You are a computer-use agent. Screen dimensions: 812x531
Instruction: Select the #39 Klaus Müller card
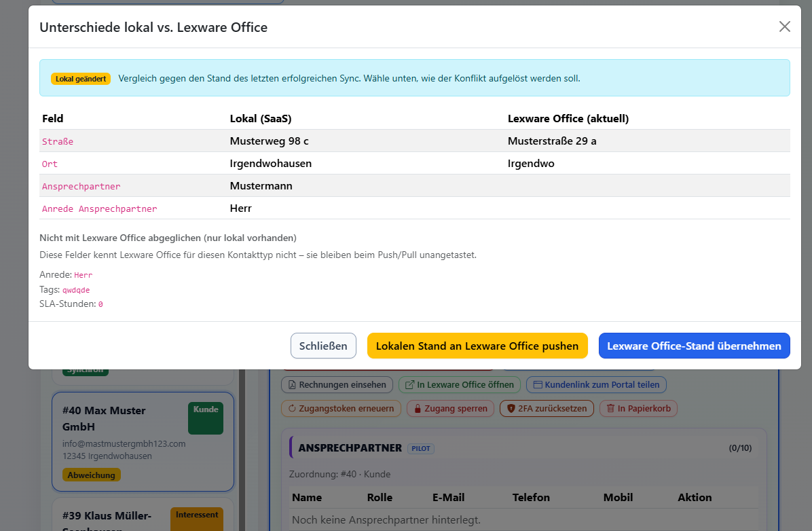(x=143, y=515)
